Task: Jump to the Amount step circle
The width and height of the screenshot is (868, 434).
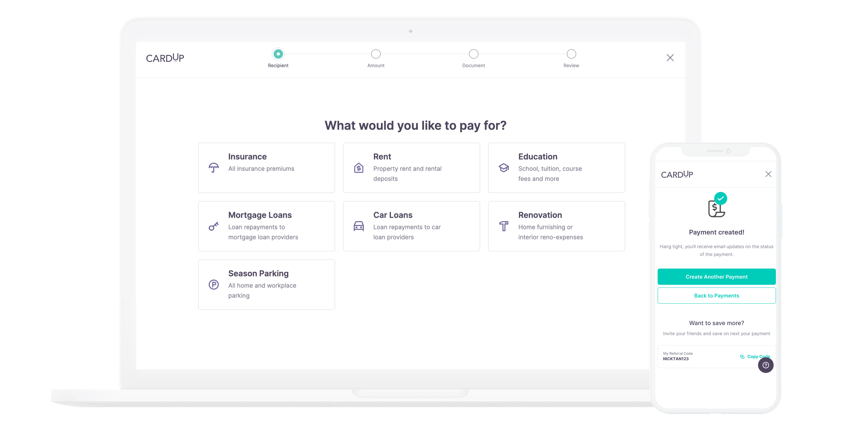Action: pos(376,54)
